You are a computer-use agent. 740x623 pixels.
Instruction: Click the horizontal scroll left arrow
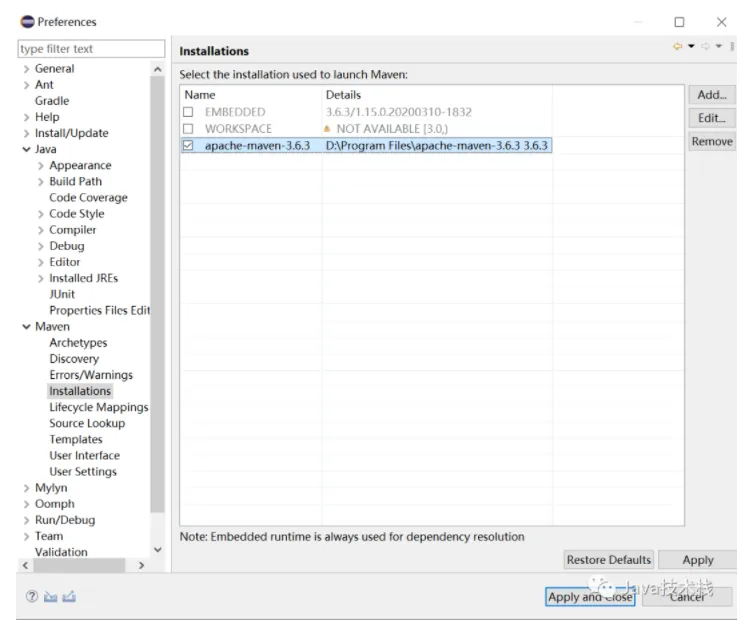click(x=25, y=565)
